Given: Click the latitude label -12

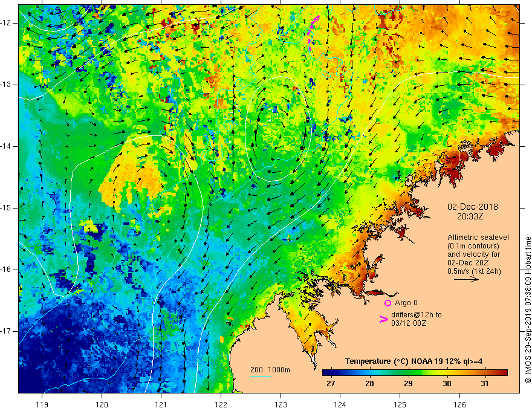Looking at the screenshot, I should click(6, 23).
